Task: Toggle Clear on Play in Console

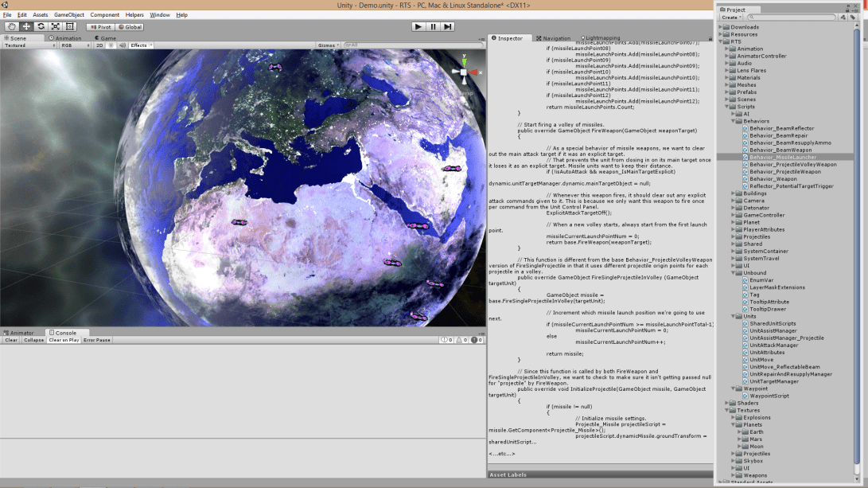Action: click(63, 340)
